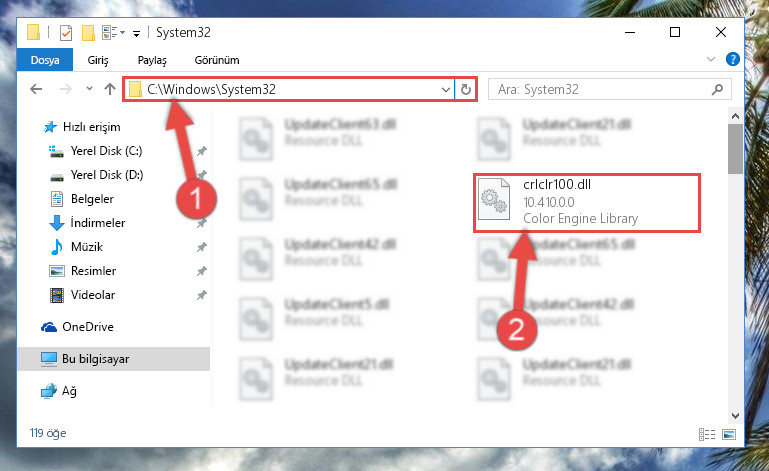Click the search magnifier icon
Screen dimensions: 769x471
coord(717,89)
